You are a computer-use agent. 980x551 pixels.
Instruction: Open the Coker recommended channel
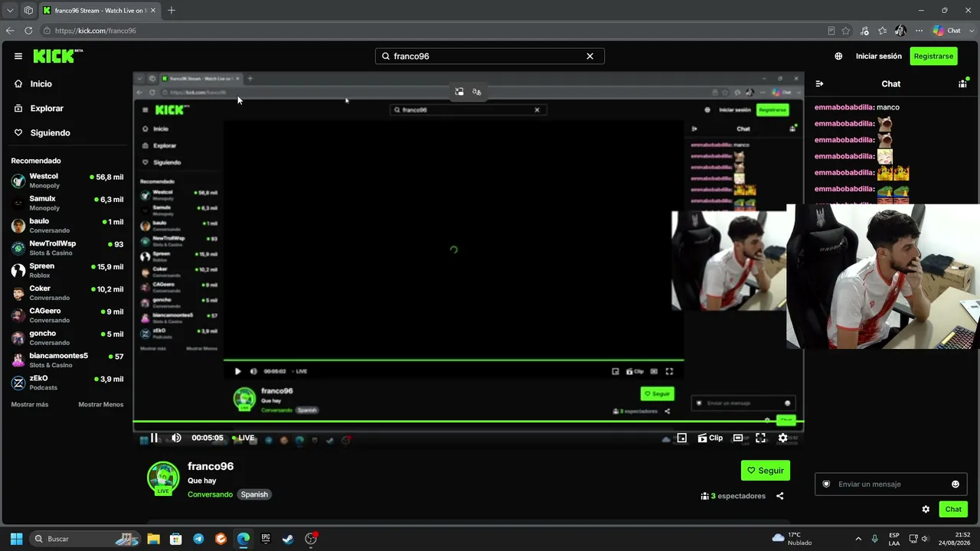pyautogui.click(x=67, y=292)
